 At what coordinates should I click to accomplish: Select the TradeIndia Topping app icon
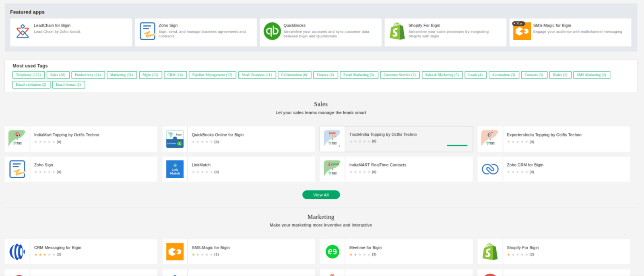[332, 139]
